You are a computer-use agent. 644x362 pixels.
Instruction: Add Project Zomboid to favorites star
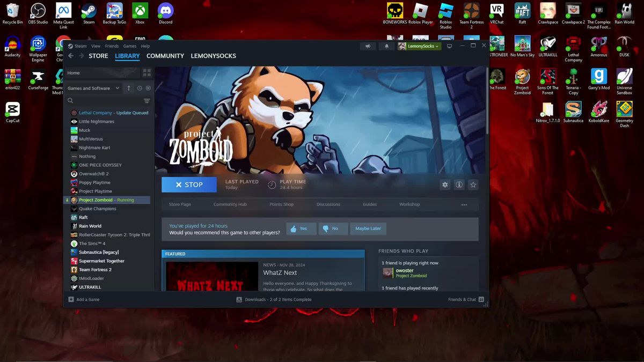pos(473,184)
